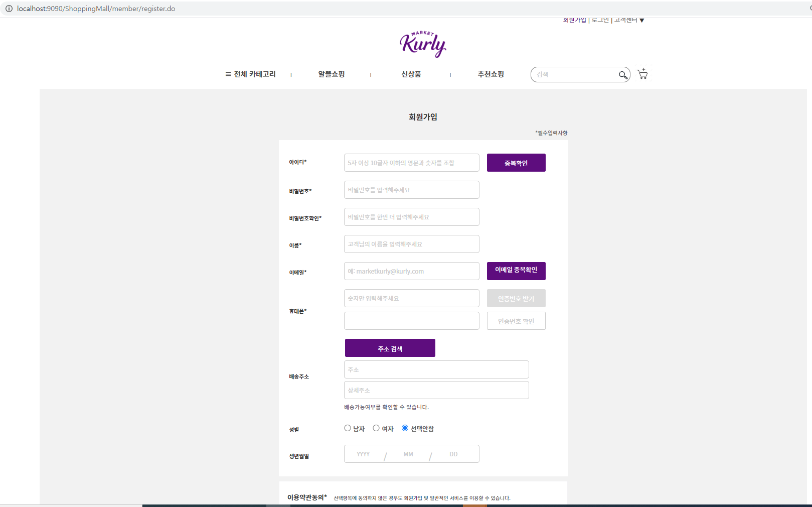Image resolution: width=812 pixels, height=507 pixels.
Task: Click the 비밀번호 password field
Action: point(411,189)
